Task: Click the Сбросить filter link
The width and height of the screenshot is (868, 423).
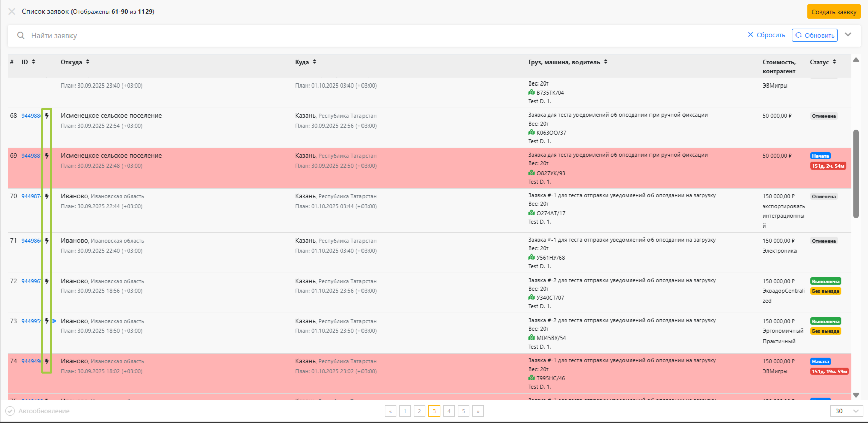Action: coord(766,35)
